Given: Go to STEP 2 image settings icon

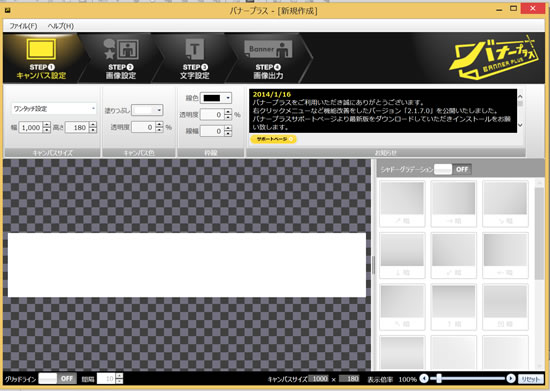Looking at the screenshot, I should pos(121,49).
